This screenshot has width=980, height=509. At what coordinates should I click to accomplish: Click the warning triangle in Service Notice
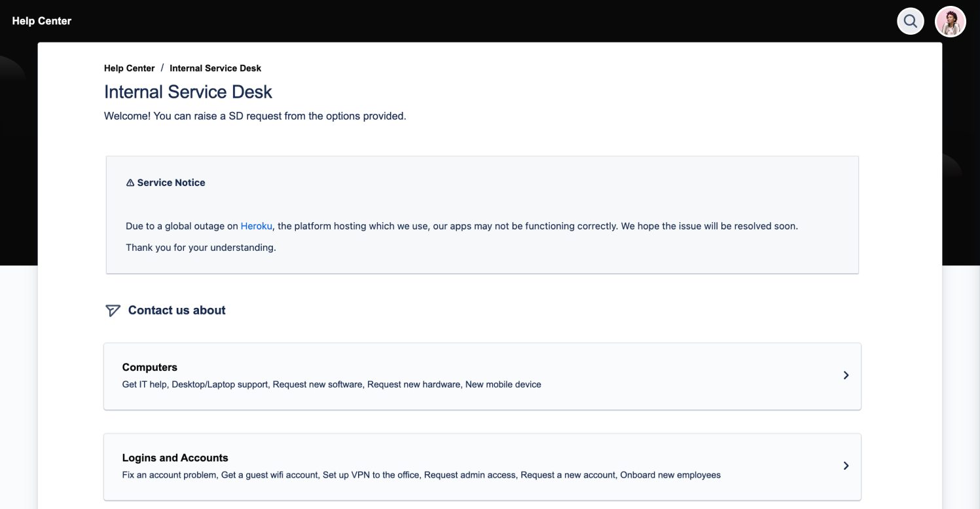130,182
